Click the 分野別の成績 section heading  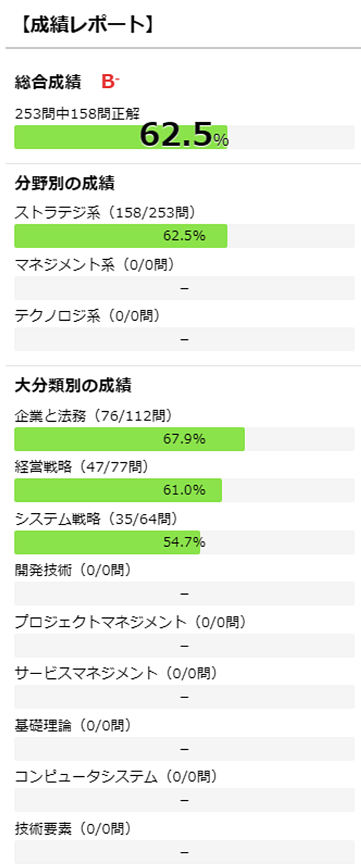(x=65, y=183)
